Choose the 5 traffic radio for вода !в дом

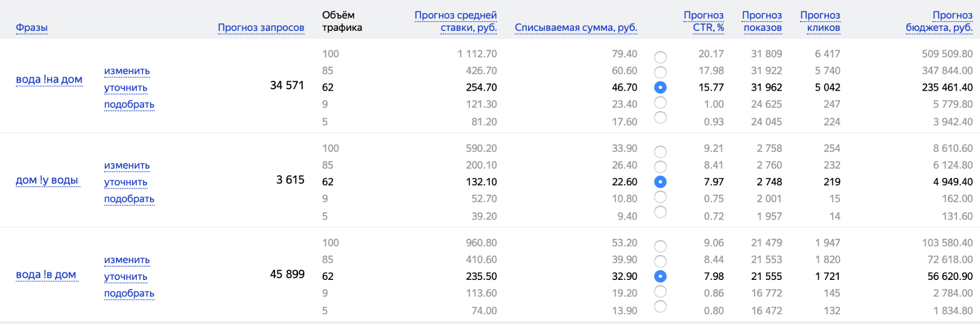click(660, 306)
